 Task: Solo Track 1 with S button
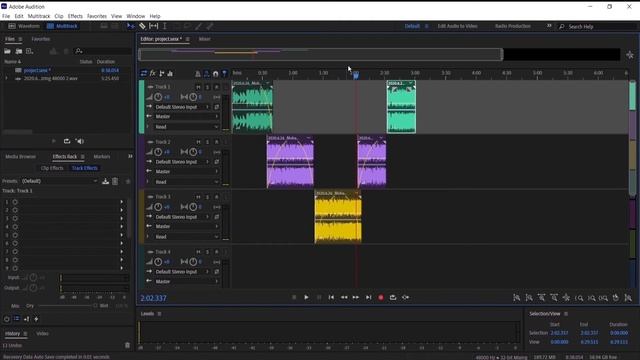pos(207,87)
